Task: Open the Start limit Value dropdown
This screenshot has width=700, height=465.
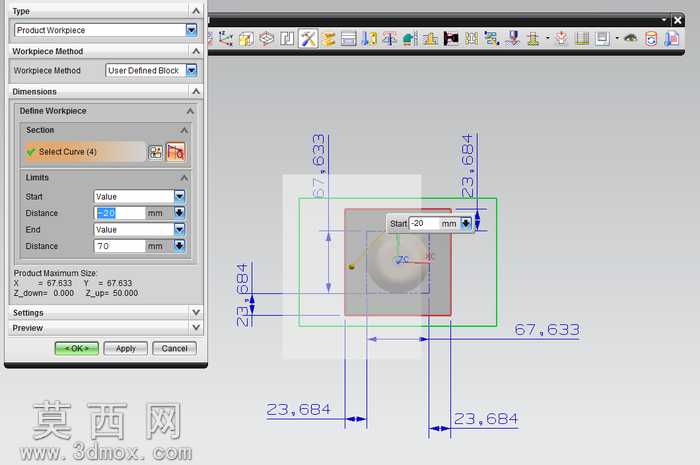Action: click(179, 196)
